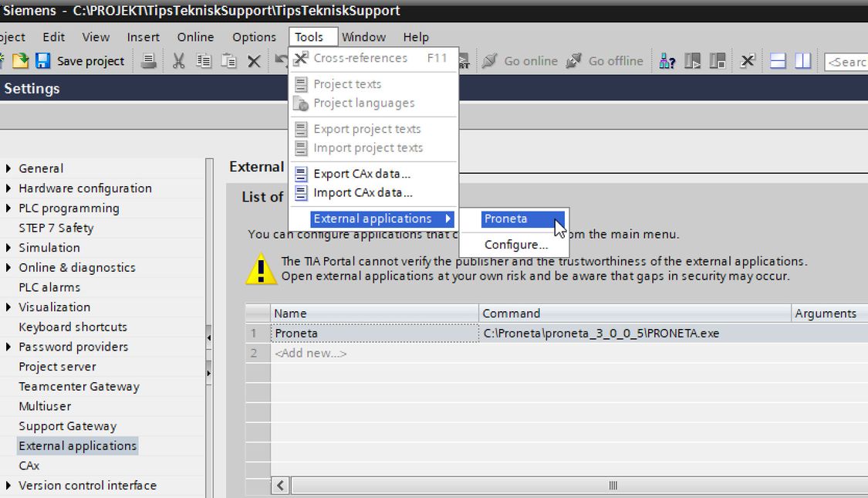The image size is (868, 498).
Task: Select STEP 7 Safety settings
Action: (x=56, y=229)
